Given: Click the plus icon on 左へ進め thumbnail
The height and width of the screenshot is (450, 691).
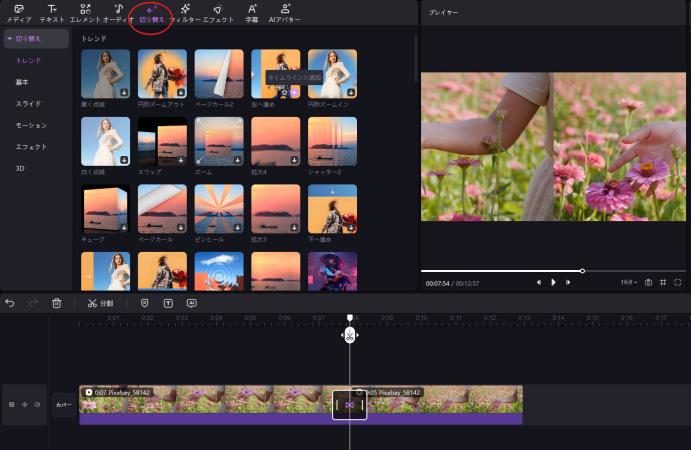Looking at the screenshot, I should click(294, 91).
